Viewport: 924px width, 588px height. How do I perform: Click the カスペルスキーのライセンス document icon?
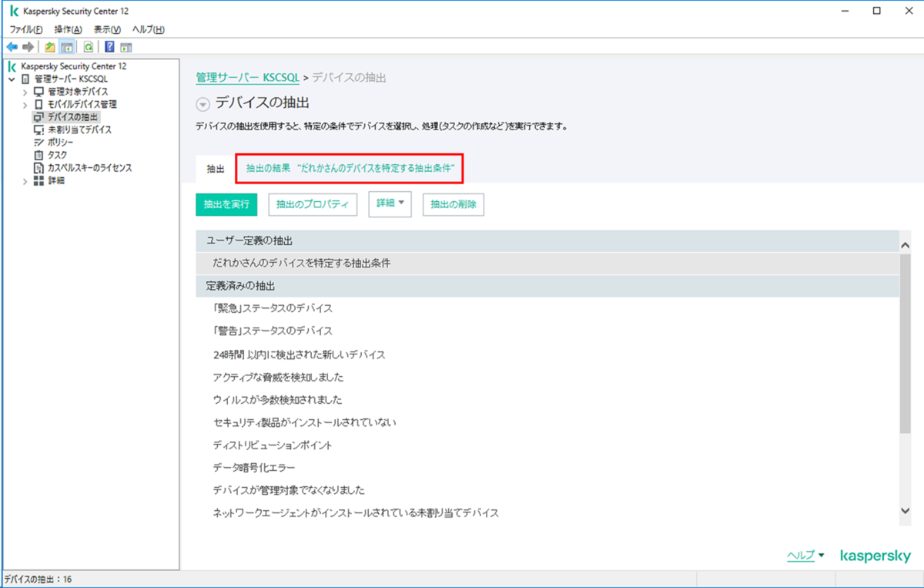[x=39, y=168]
